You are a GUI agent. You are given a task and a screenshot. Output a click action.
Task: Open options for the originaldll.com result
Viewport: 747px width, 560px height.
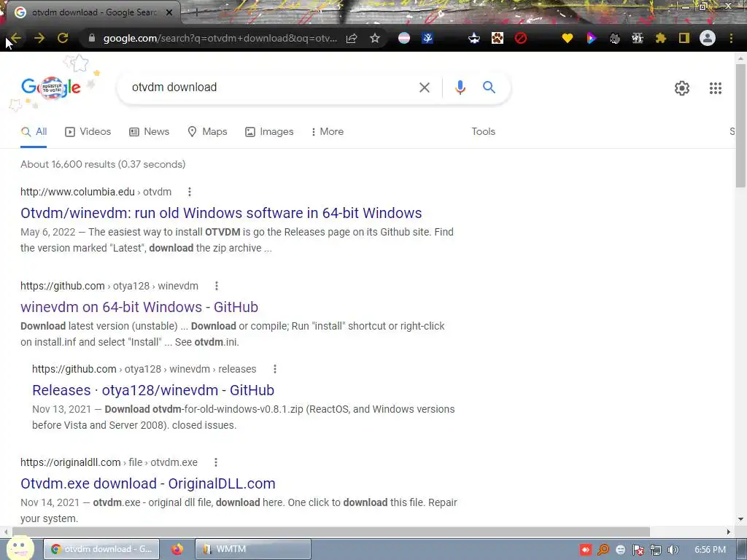(216, 462)
